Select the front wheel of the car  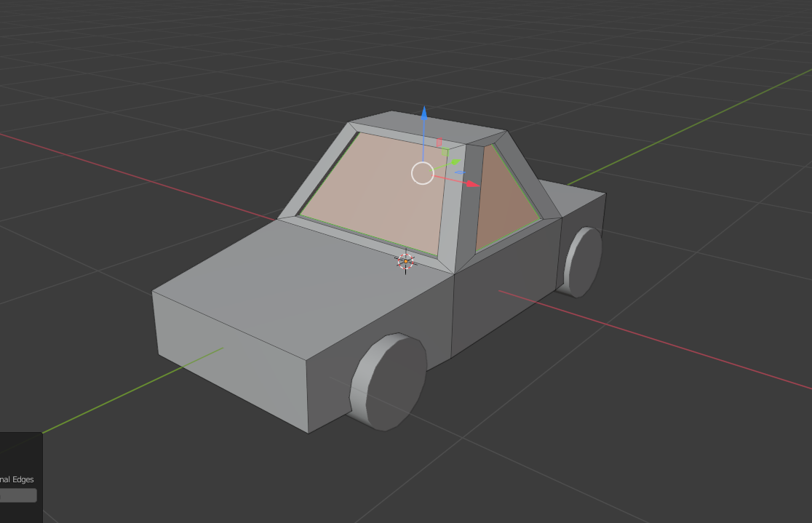point(389,381)
